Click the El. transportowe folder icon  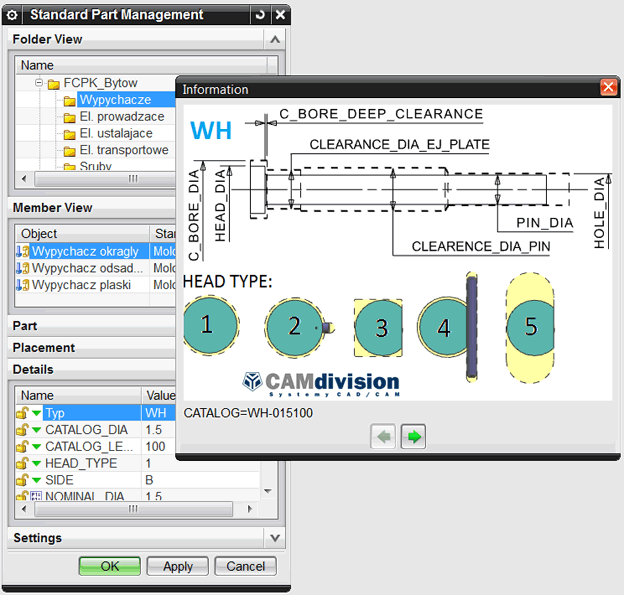click(70, 151)
